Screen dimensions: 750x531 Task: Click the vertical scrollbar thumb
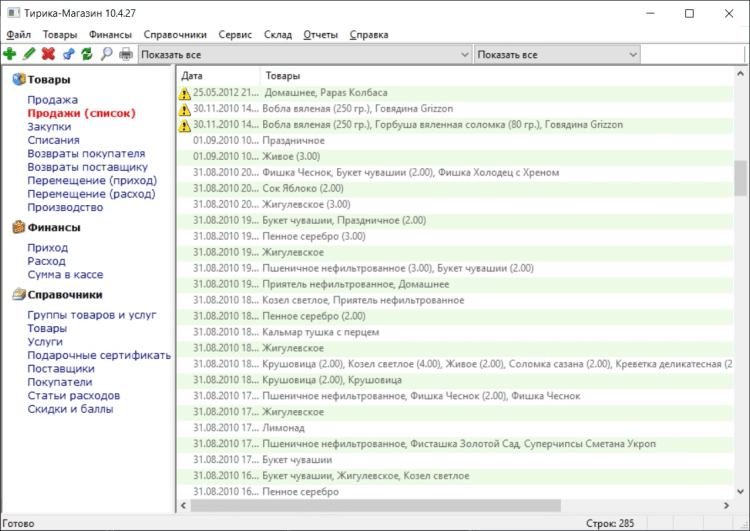tap(741, 178)
